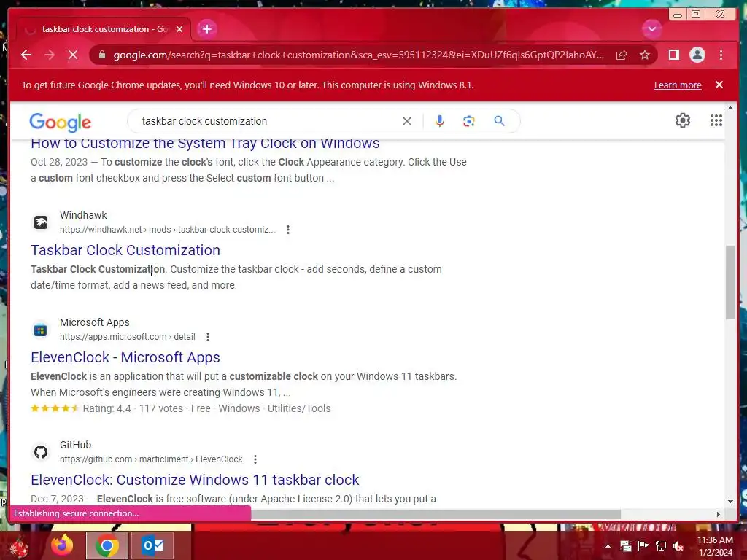Click the GitHub favicon
This screenshot has height=560, width=747.
point(41,452)
